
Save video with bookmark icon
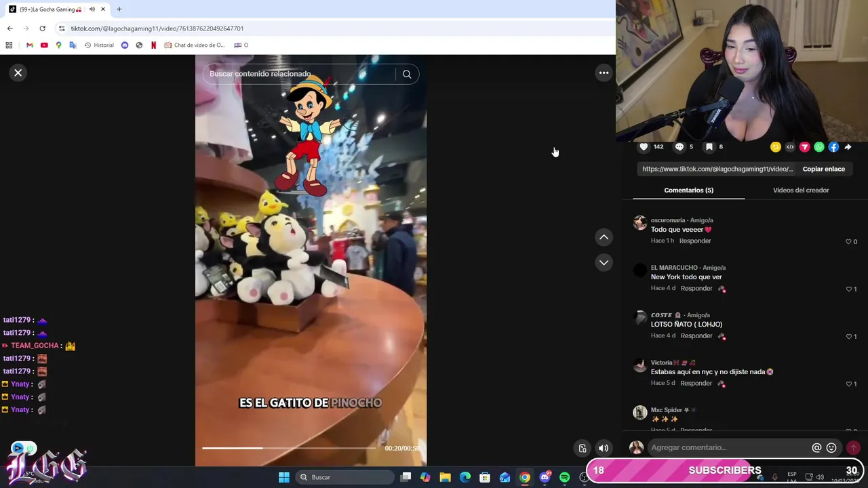pyautogui.click(x=709, y=146)
